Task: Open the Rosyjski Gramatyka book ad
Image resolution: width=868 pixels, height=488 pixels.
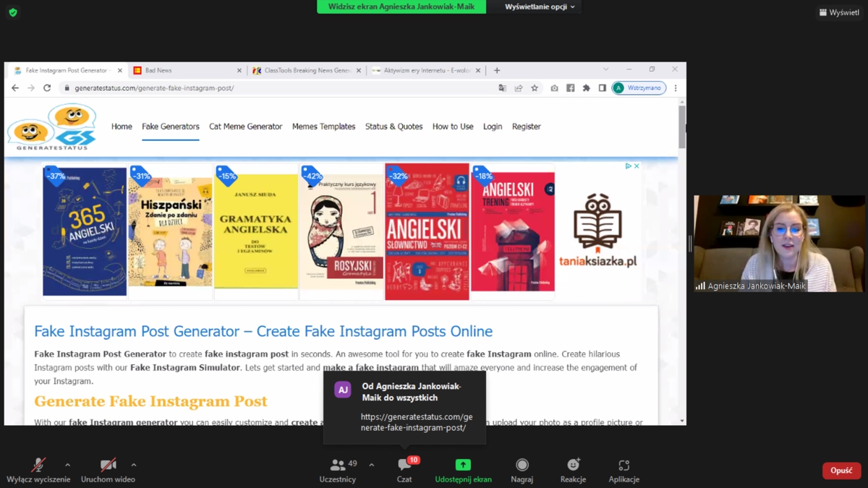Action: tap(341, 231)
